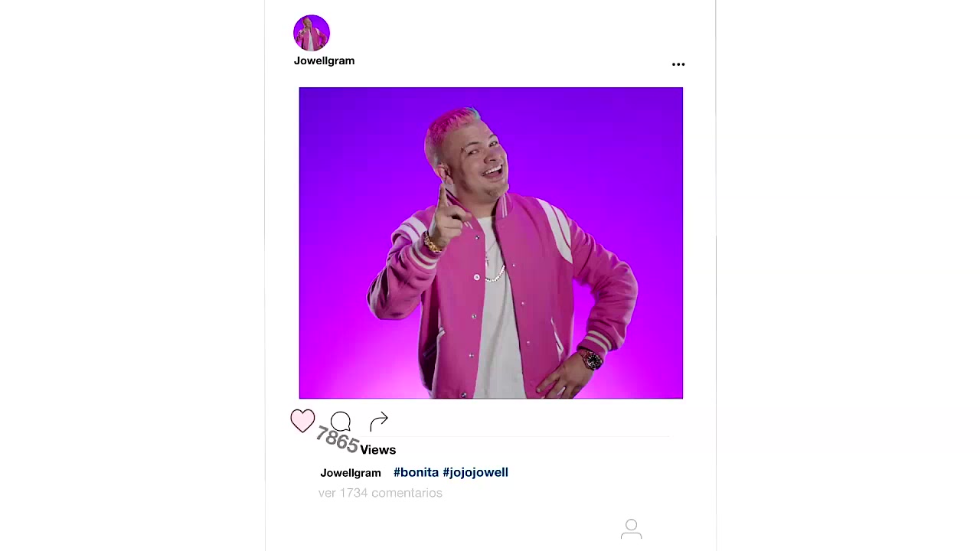980x551 pixels.
Task: Click the Jowellgram username above the photo
Action: click(x=324, y=60)
